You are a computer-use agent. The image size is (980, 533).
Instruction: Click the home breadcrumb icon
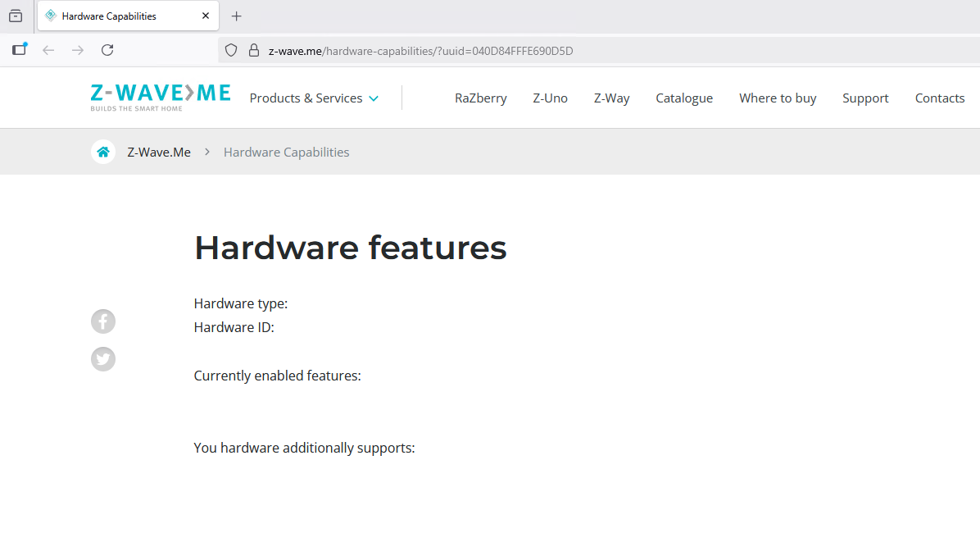pos(103,152)
